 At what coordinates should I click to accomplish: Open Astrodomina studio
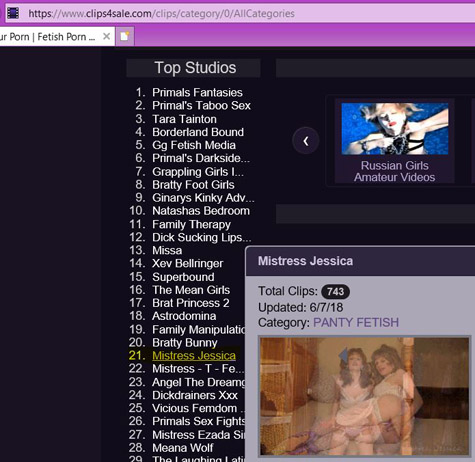tap(184, 316)
